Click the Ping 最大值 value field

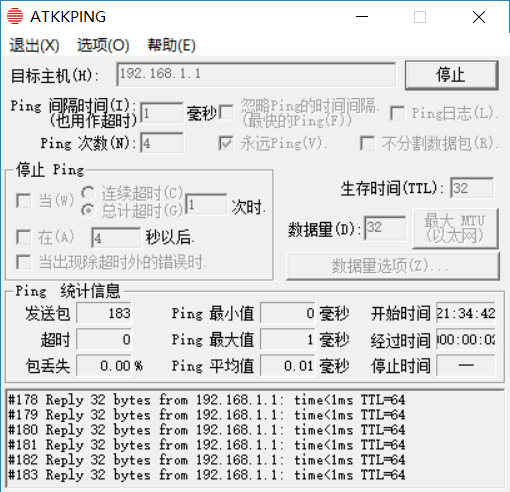(x=288, y=340)
